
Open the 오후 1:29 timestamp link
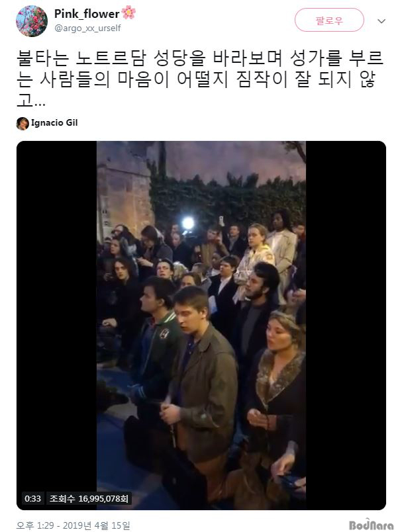(35, 525)
